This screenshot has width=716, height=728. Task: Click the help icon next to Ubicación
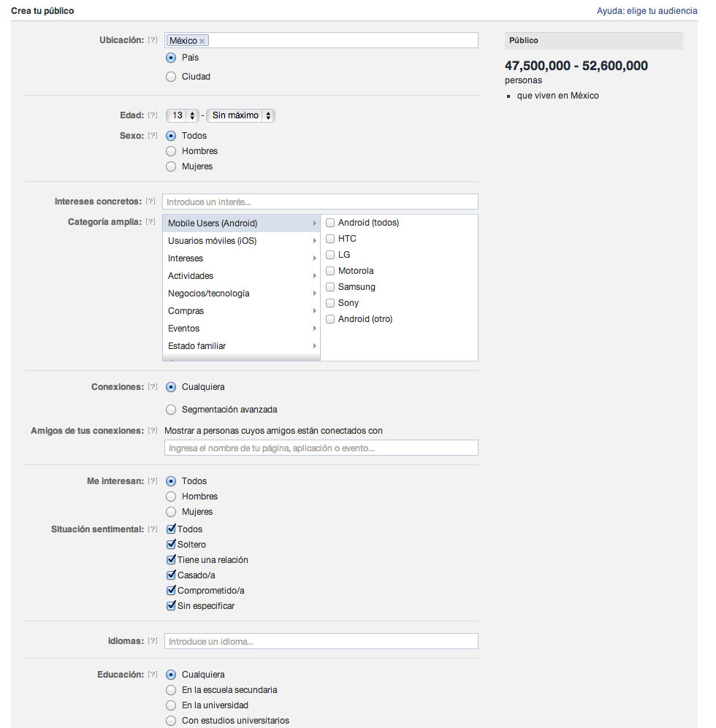coord(152,40)
